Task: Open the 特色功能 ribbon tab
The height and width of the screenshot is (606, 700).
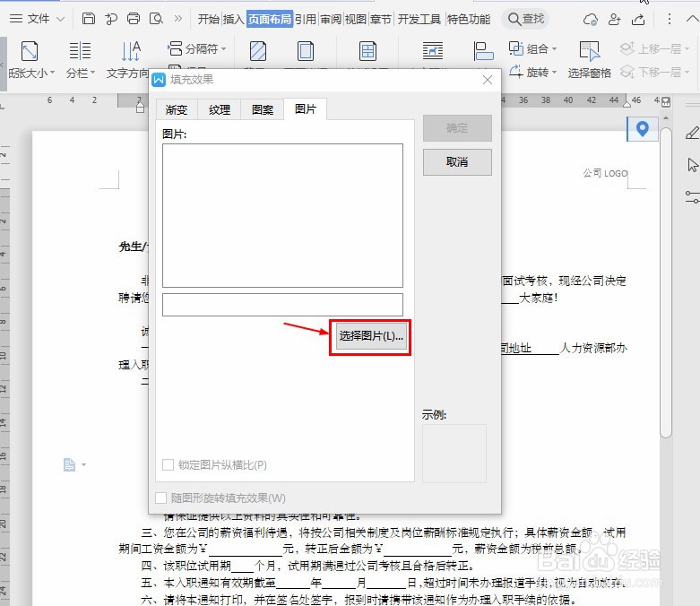Action: click(469, 19)
